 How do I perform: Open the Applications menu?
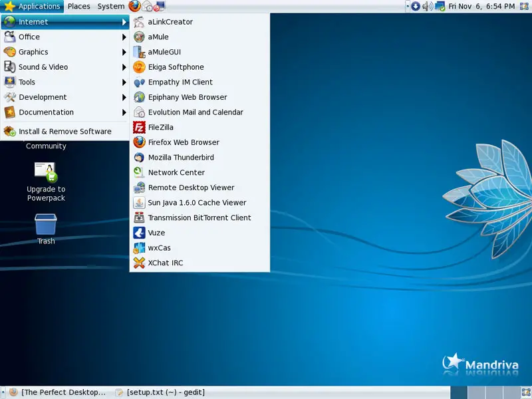(32, 6)
